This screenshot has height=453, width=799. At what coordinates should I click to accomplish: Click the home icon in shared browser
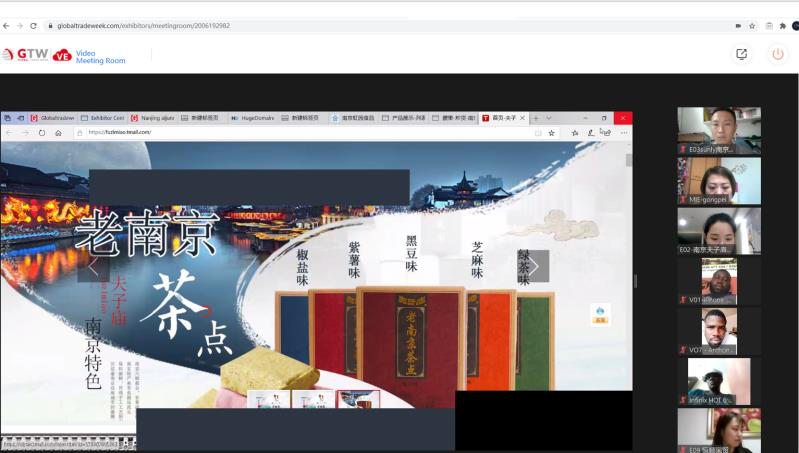coord(58,132)
